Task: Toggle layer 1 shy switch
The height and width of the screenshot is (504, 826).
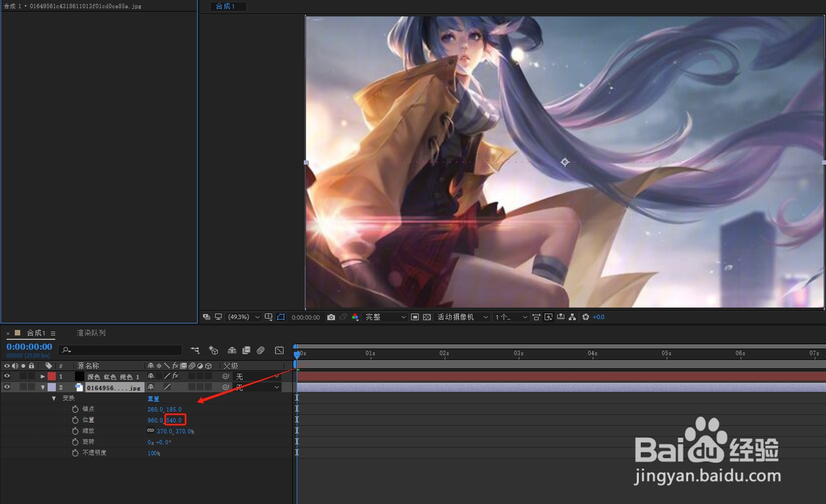Action: [151, 376]
